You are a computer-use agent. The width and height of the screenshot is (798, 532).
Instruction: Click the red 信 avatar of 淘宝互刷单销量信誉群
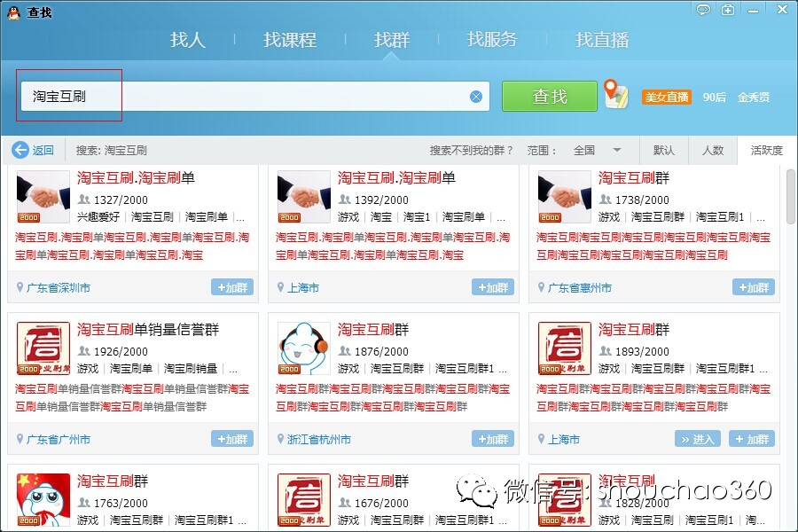[43, 348]
